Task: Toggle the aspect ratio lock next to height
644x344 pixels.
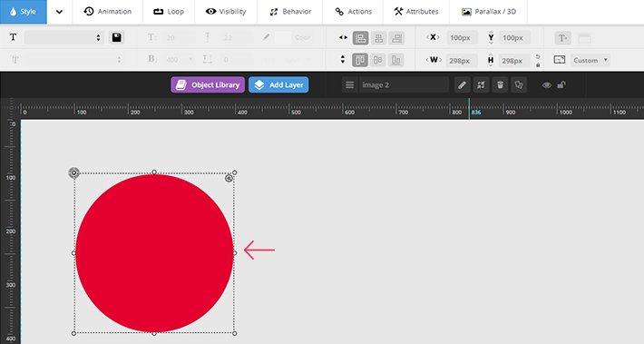Action: [538, 65]
